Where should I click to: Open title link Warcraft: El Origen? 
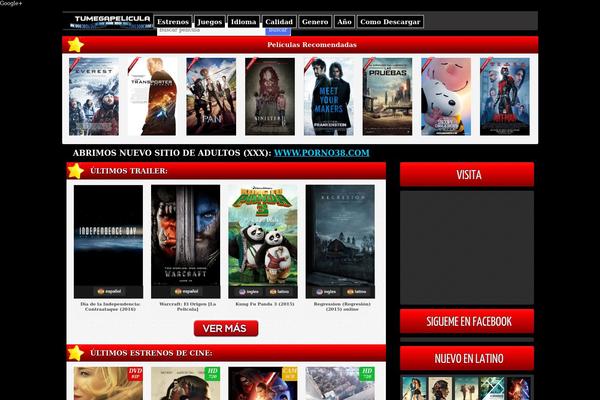(188, 306)
